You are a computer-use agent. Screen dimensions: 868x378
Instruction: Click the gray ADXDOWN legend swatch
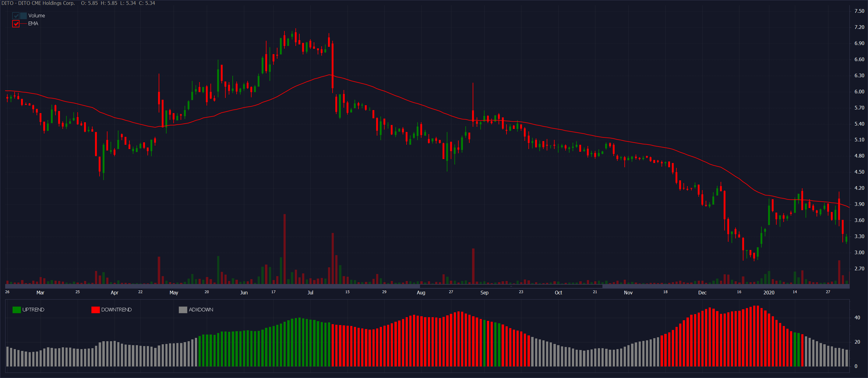183,310
